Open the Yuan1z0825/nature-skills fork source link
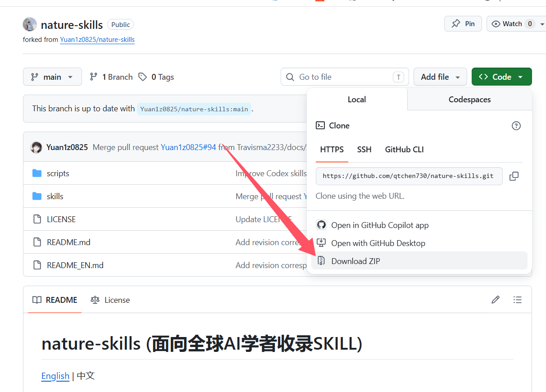 (97, 40)
